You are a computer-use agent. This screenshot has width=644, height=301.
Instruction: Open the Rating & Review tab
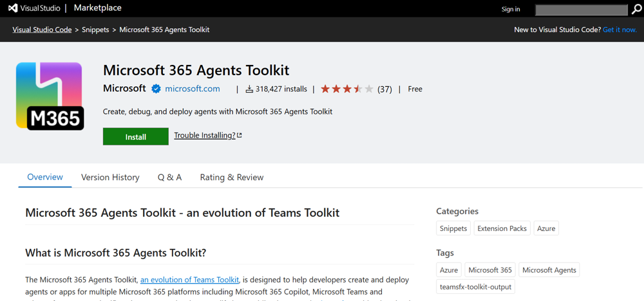tap(232, 178)
